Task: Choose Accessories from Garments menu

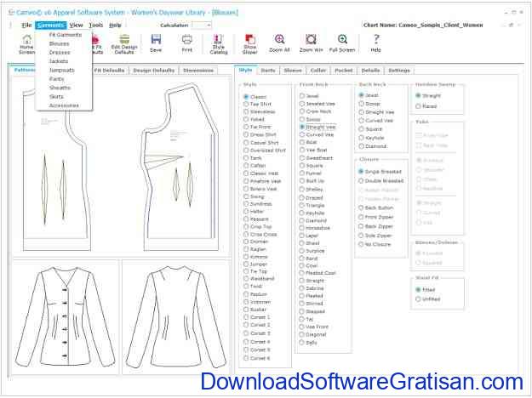Action: tap(64, 105)
